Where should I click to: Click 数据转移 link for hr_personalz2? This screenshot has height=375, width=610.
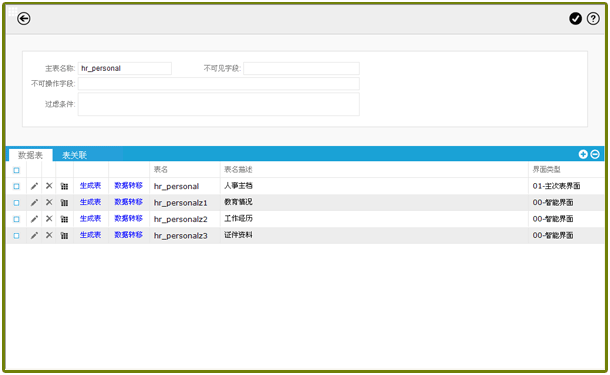(128, 219)
